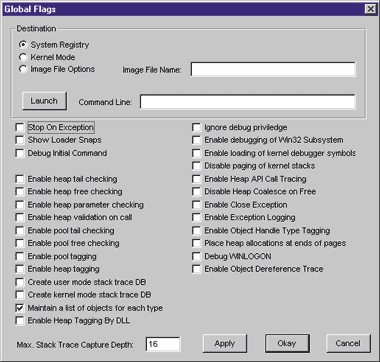Click the Max. Stack Trace Capture Depth field

click(163, 344)
